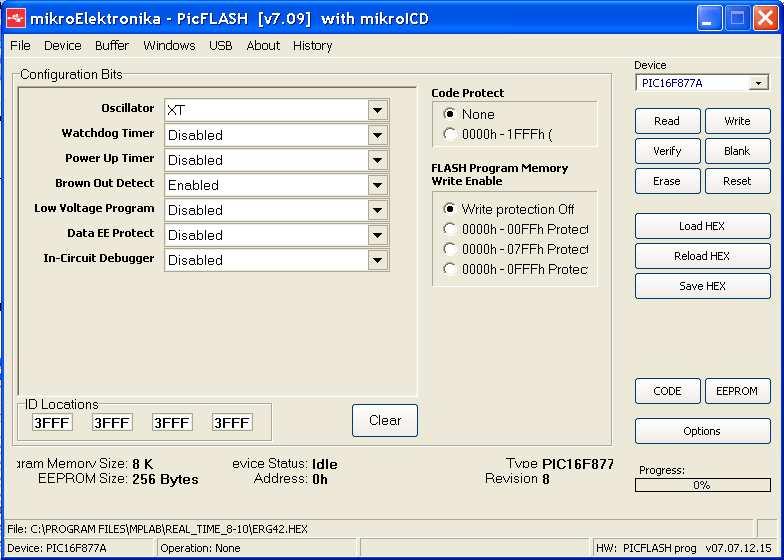Screen dimensions: 784x560
Task: Click the second ID Locations 3FFF field
Action: [112, 423]
